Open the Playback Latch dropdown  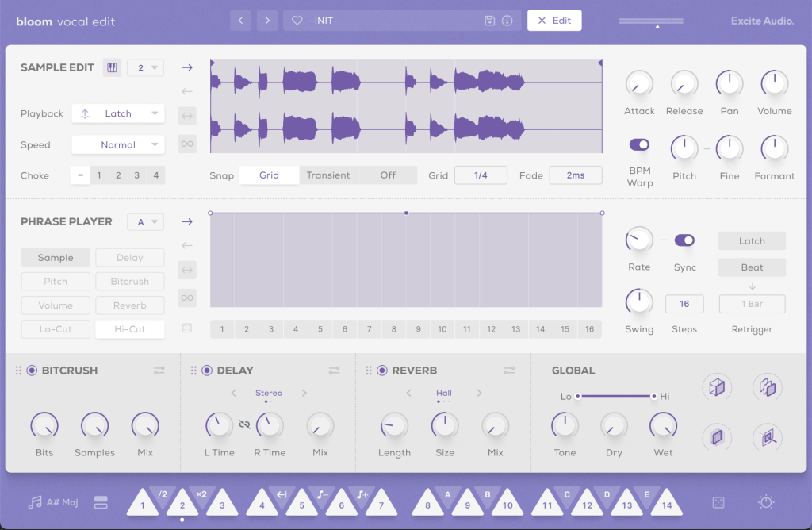tap(117, 113)
